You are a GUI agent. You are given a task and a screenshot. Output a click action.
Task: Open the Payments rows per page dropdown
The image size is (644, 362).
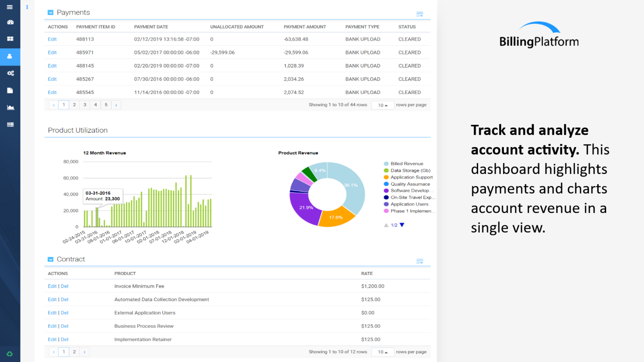pos(382,105)
